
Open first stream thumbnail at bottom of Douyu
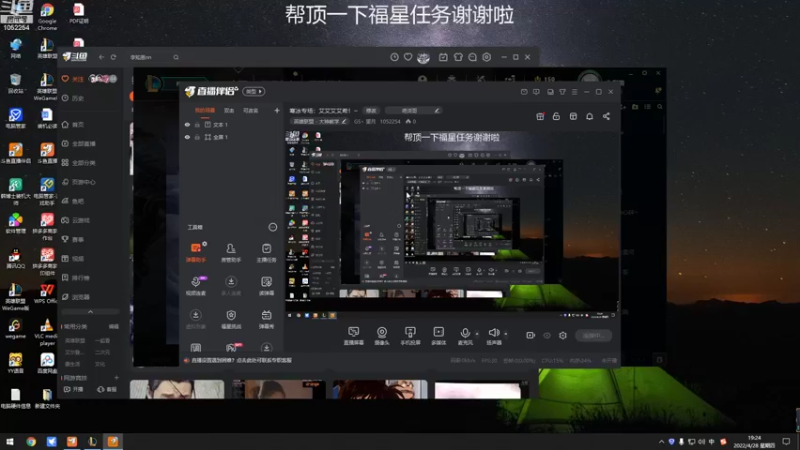point(177,389)
